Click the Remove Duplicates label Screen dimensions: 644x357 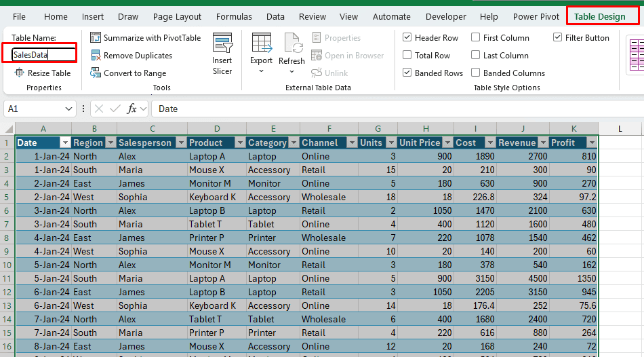pos(138,56)
